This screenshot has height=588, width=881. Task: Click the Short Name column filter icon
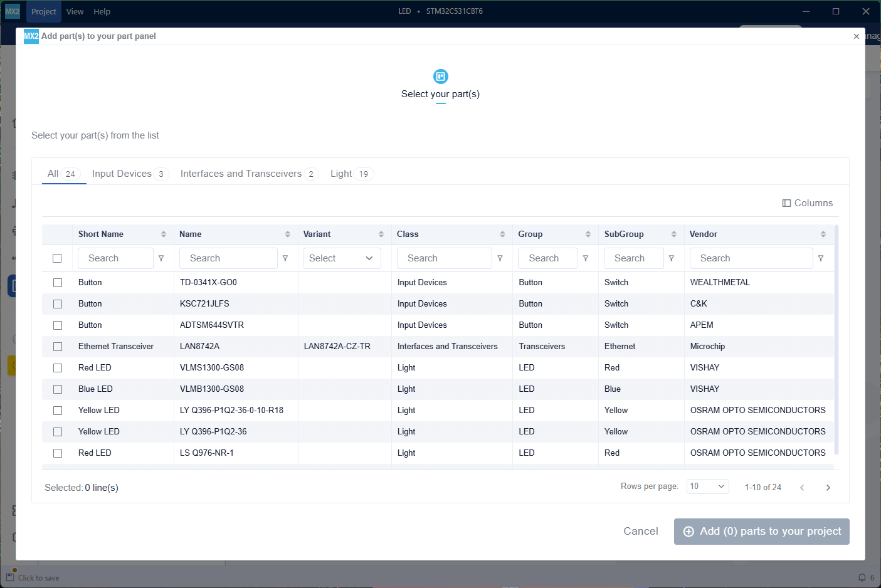(161, 258)
